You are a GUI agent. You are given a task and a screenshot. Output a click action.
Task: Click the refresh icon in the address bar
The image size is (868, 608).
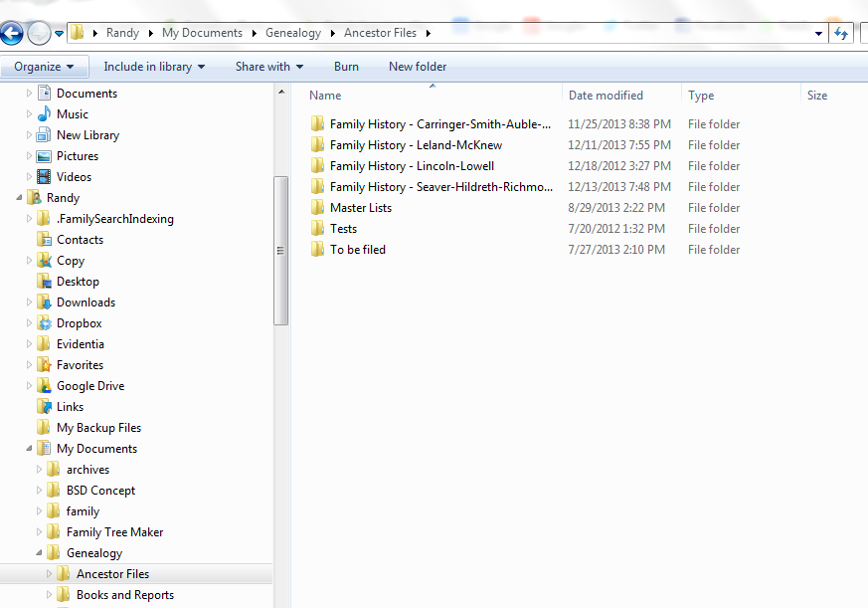pyautogui.click(x=842, y=32)
